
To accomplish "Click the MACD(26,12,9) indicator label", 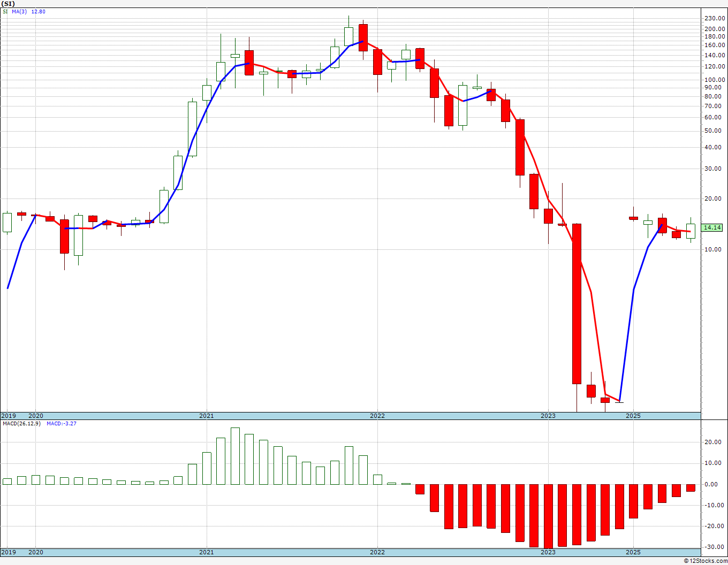I will 21,424.
